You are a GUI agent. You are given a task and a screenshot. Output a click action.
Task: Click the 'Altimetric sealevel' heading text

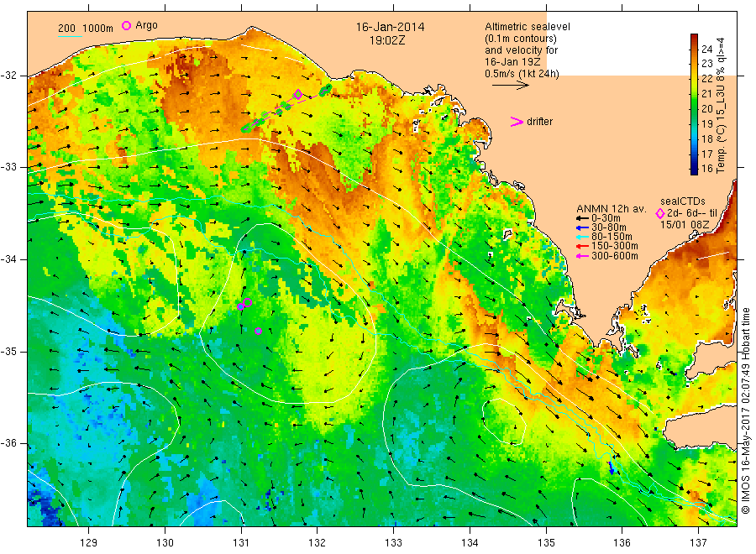(x=528, y=27)
